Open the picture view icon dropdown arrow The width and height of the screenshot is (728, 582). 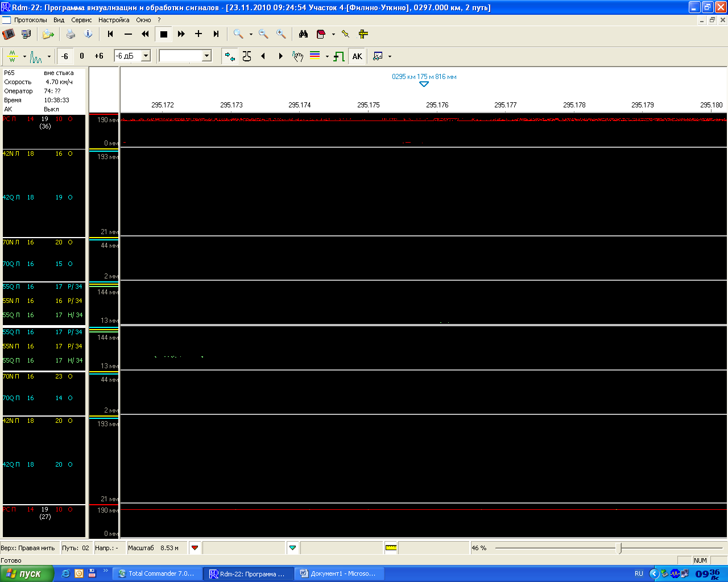pyautogui.click(x=390, y=56)
